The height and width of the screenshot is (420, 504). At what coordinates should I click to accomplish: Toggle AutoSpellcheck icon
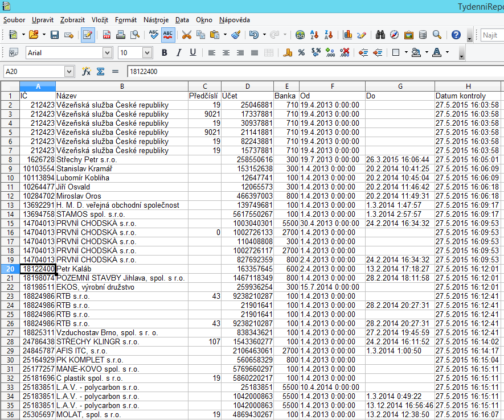[x=168, y=34]
